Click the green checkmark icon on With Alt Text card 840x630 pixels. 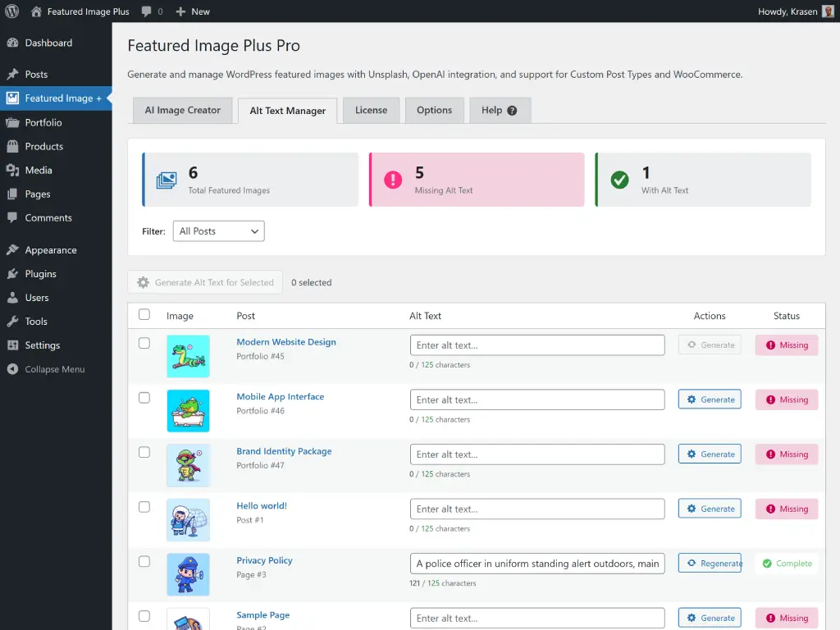(x=621, y=179)
